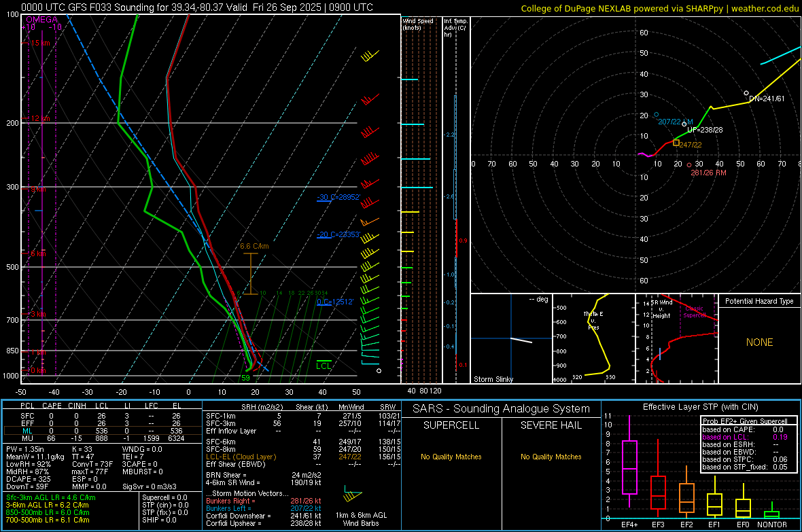
Task: Click the LCL-EL (Cloud Layer) row
Action: pos(303,457)
